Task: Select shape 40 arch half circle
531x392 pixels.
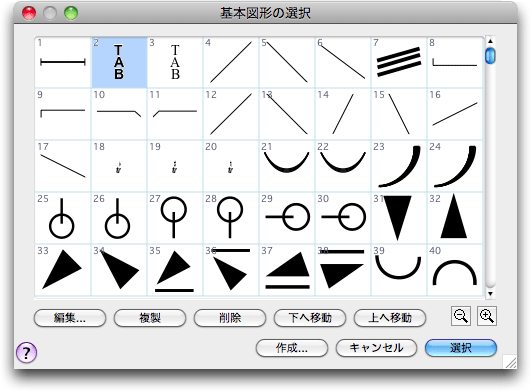Action: click(455, 270)
